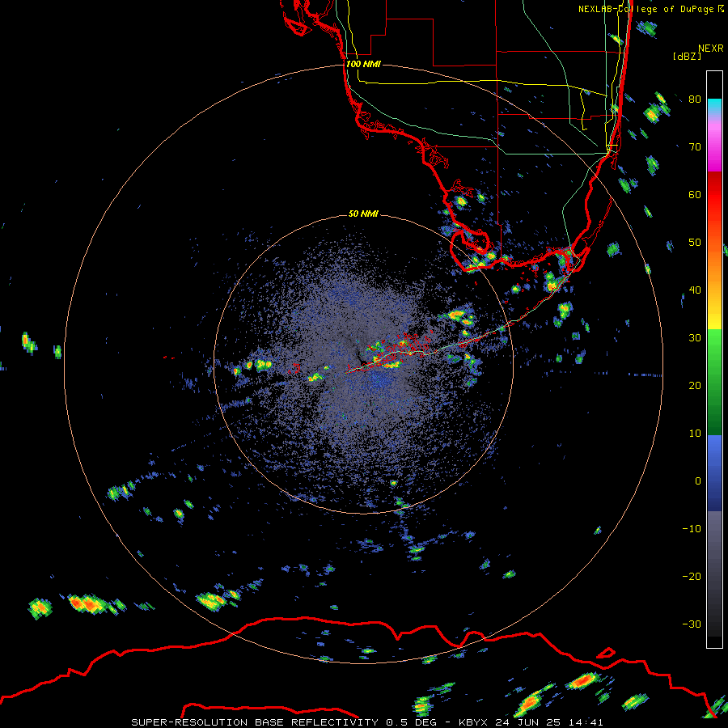This screenshot has width=728, height=728.
Task: Pick the cyan top segment of the color bar
Action: [x=714, y=107]
